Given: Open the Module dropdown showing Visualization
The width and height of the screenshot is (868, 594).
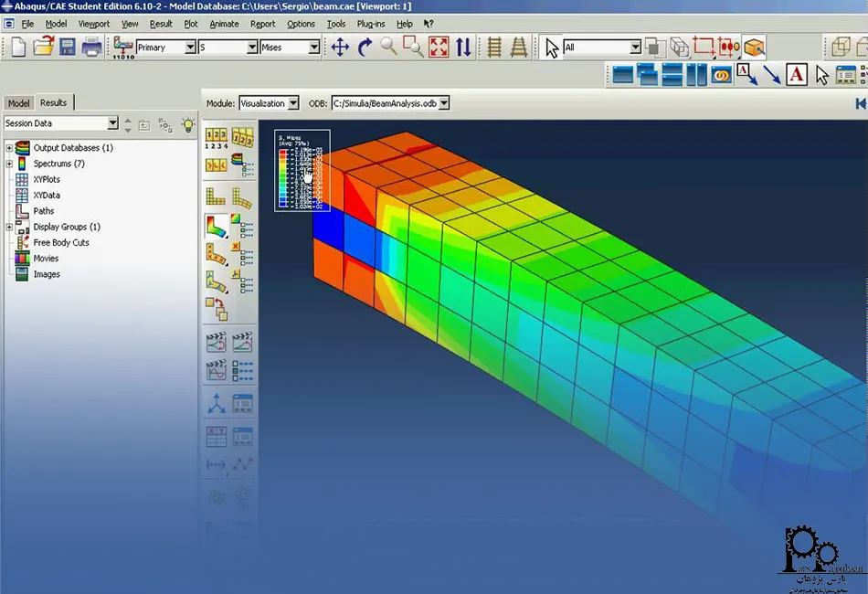Looking at the screenshot, I should tap(292, 104).
